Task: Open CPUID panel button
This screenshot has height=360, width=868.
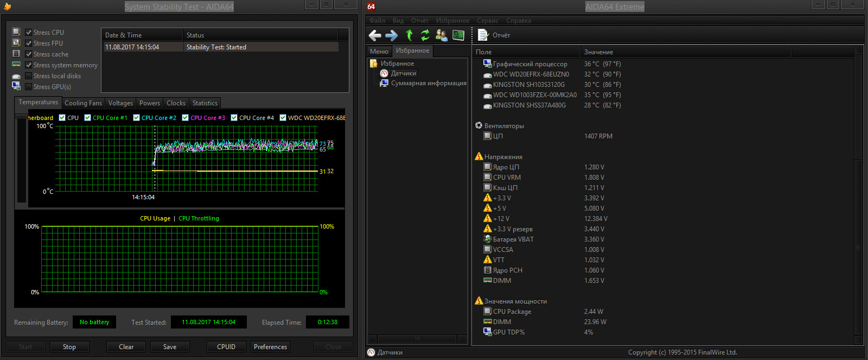Action: (x=226, y=346)
